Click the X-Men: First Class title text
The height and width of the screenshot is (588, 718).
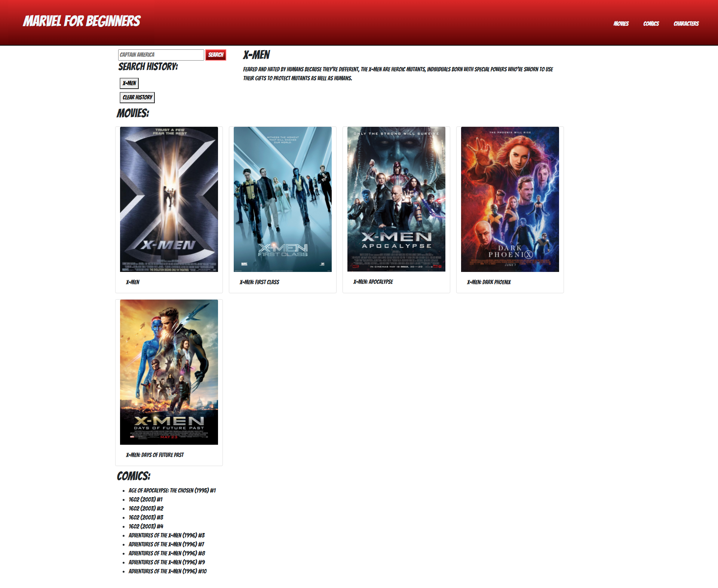pyautogui.click(x=259, y=282)
